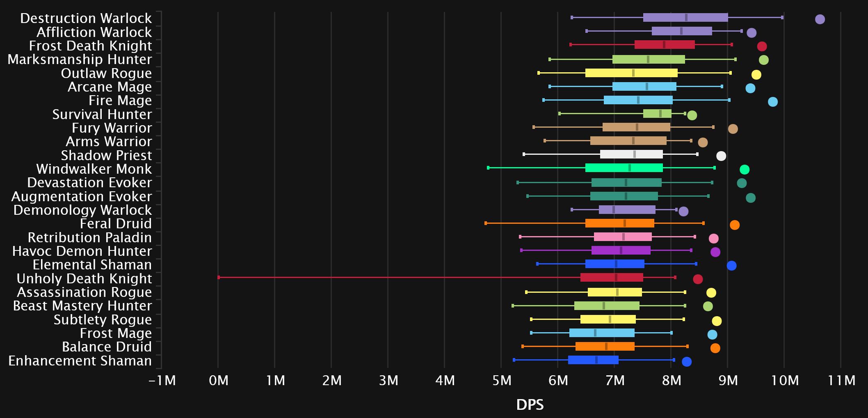The height and width of the screenshot is (418, 868).
Task: Click the Augmentation Evoker axis label
Action: click(81, 196)
